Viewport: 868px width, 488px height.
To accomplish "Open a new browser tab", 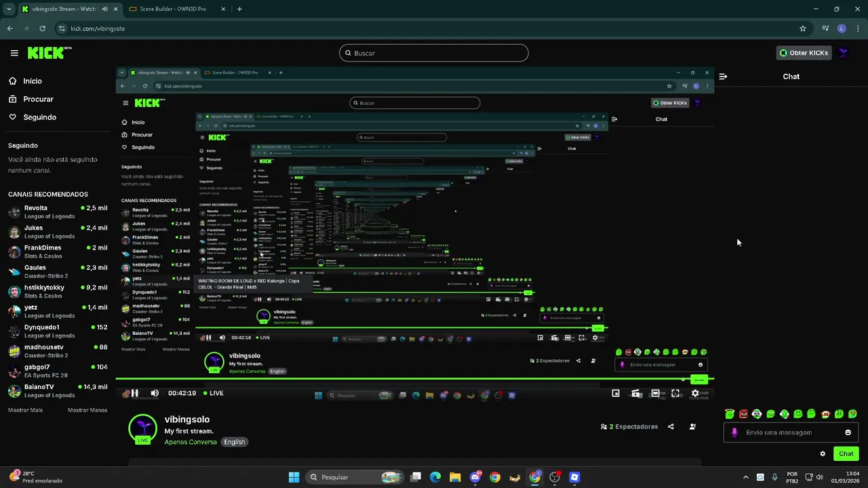I will click(239, 9).
